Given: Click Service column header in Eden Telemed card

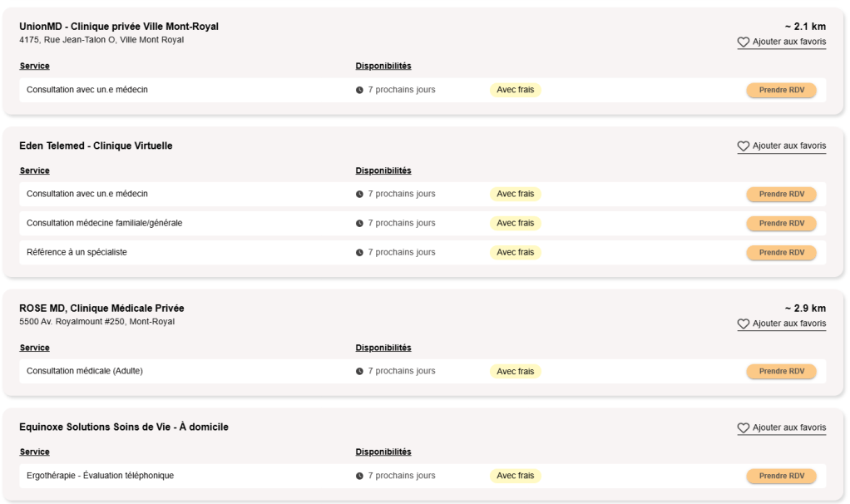Looking at the screenshot, I should (x=35, y=170).
